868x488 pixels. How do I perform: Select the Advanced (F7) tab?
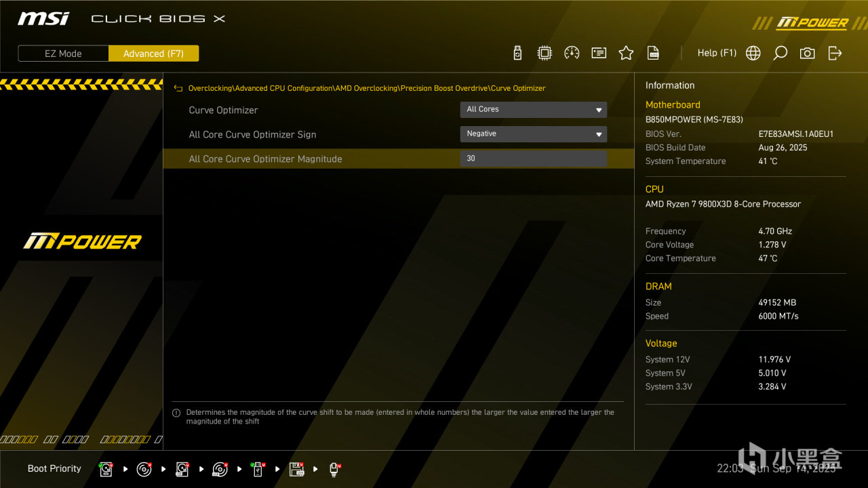point(153,54)
